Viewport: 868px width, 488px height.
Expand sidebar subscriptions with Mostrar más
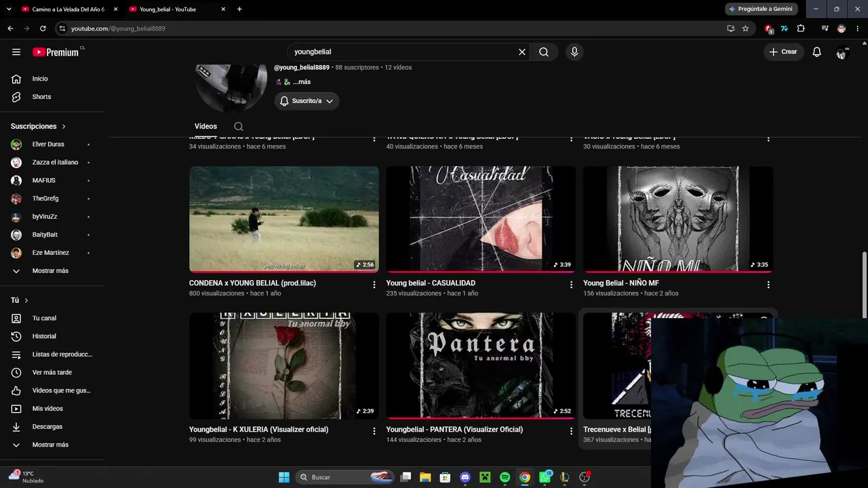coord(52,271)
